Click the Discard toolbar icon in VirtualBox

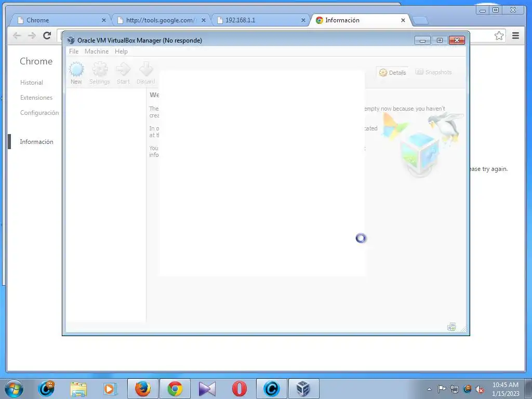146,73
